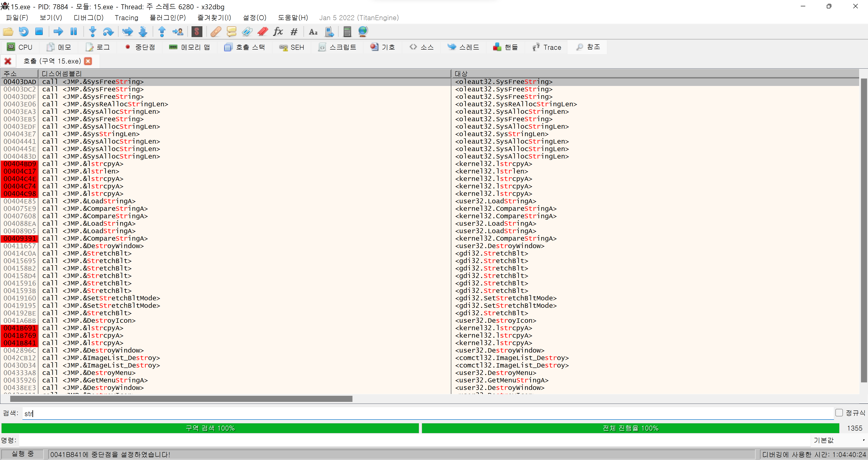Click the Restart debugging icon
868x460 pixels.
(x=24, y=32)
